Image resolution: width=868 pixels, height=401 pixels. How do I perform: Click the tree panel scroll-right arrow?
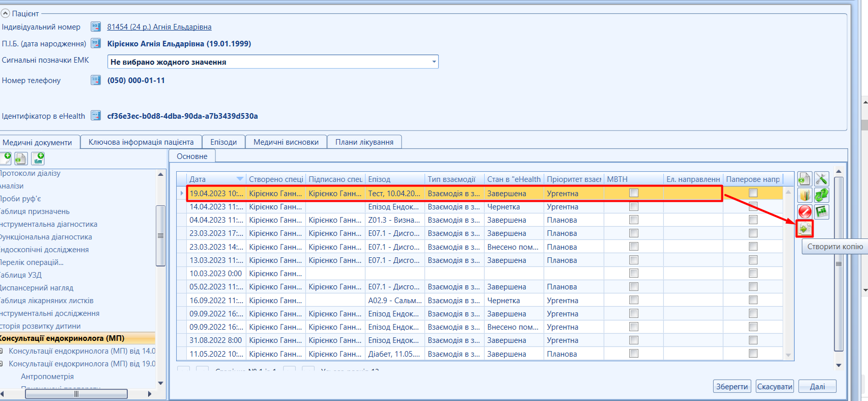(149, 394)
